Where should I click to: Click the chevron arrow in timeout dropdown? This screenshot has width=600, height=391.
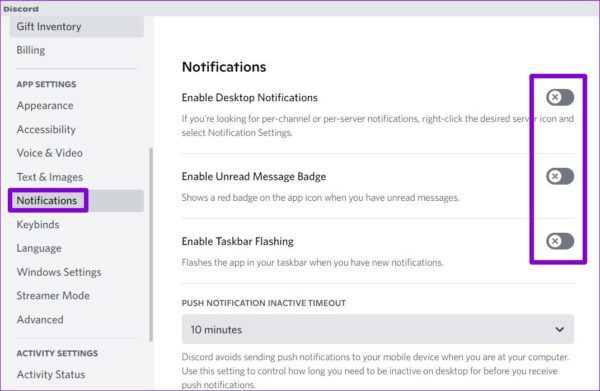click(x=559, y=329)
